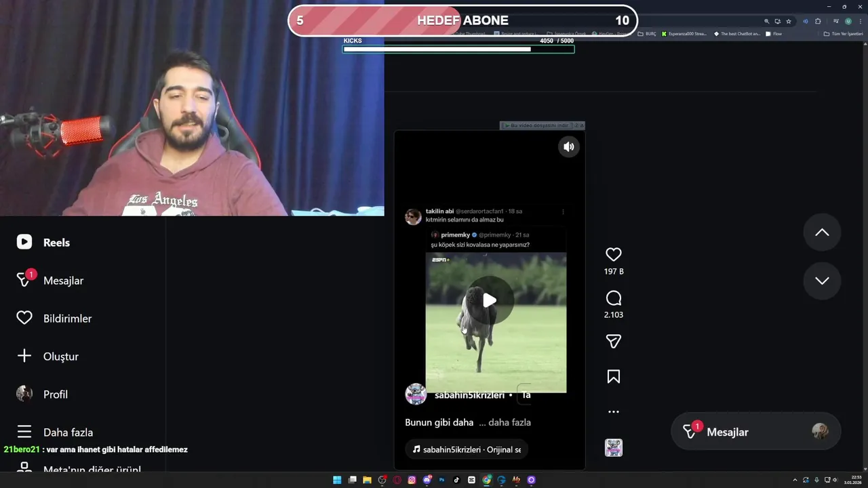Click the audio thumbnail below reel actions
868x488 pixels.
(x=614, y=448)
